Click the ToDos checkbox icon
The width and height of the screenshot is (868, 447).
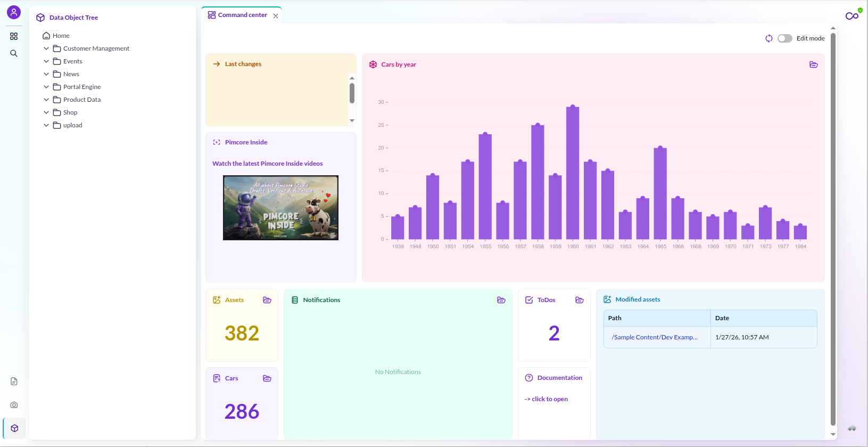click(x=529, y=300)
